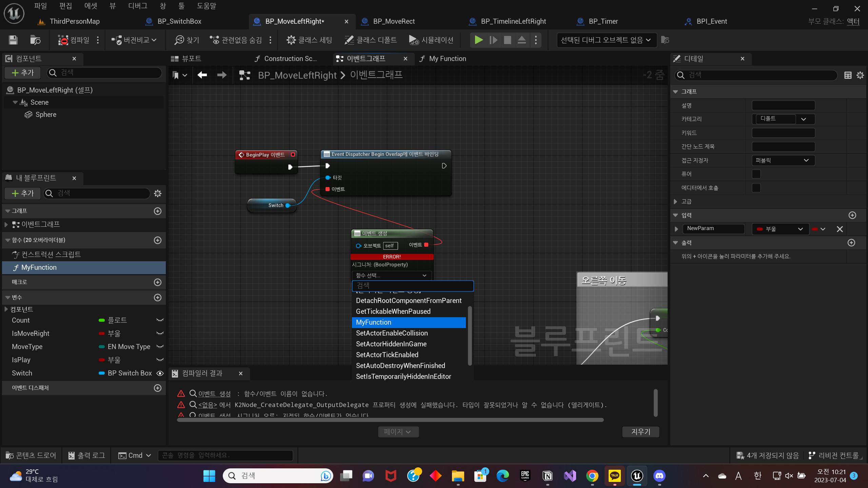The height and width of the screenshot is (488, 868).
Task: Open the Cmd console type dropdown
Action: point(135,455)
